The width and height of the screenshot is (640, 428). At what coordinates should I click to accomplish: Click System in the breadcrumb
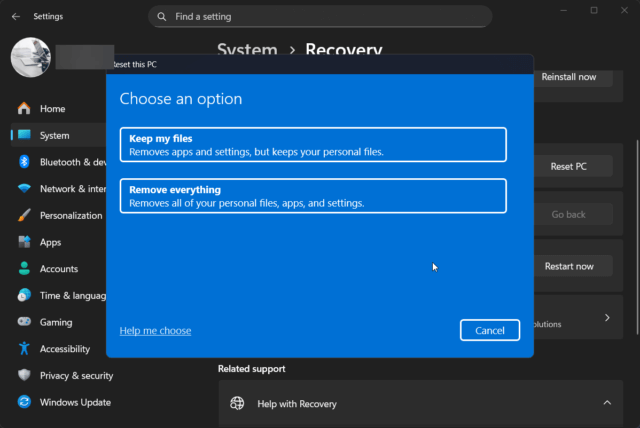pyautogui.click(x=247, y=50)
